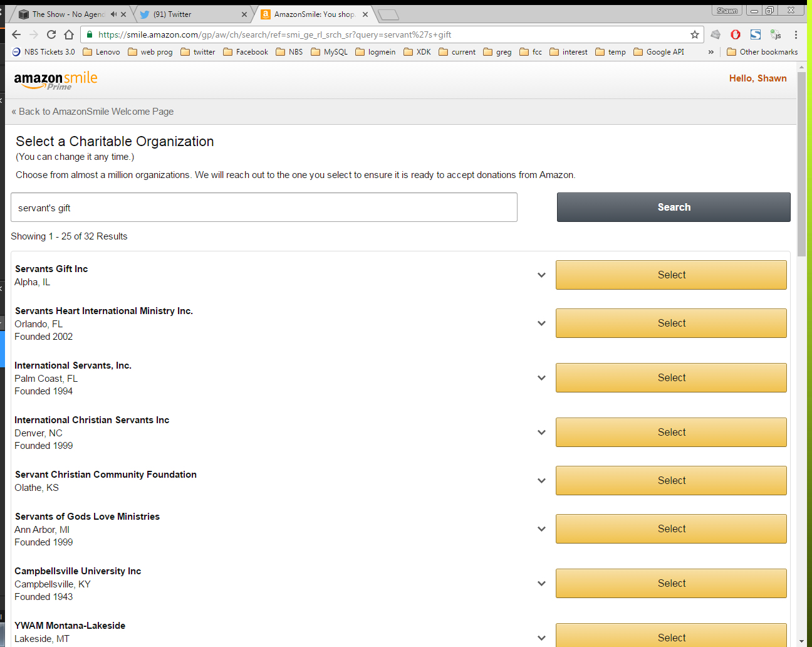Click the Campbellsville University Inc name
Viewport: 812px width, 647px height.
tap(78, 571)
